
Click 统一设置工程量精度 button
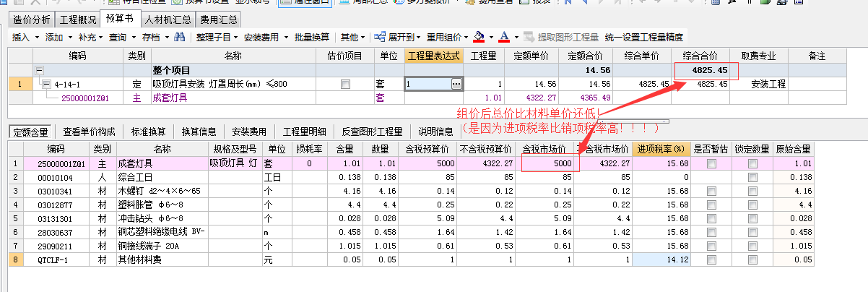(644, 37)
